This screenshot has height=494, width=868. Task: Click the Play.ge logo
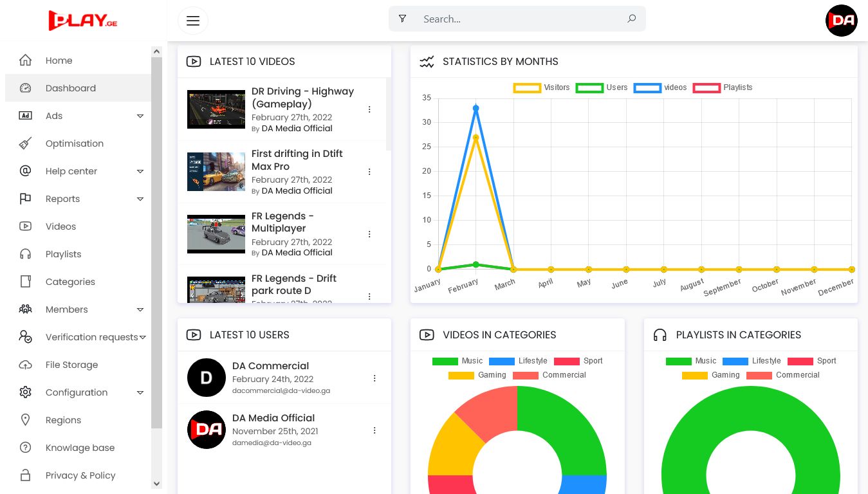tap(83, 20)
